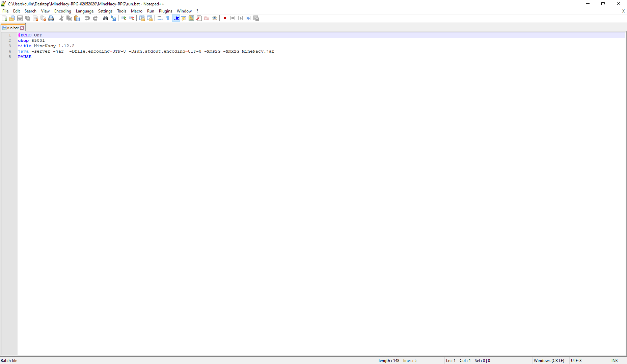Close the current document via the toolbar Close icon
Image resolution: width=627 pixels, height=364 pixels.
35,18
